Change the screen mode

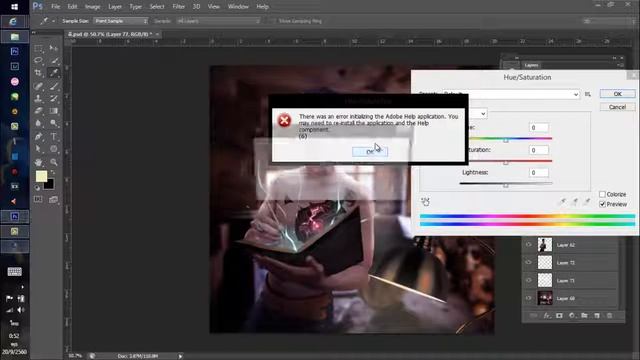pos(53,200)
